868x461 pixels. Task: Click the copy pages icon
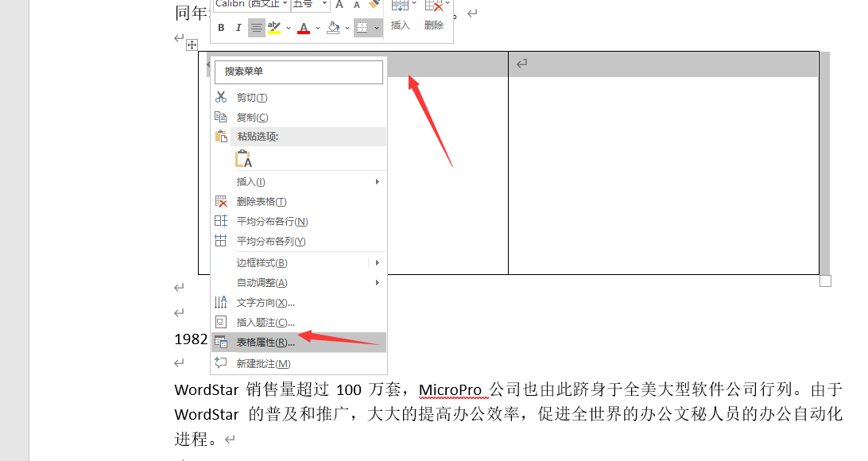click(221, 118)
